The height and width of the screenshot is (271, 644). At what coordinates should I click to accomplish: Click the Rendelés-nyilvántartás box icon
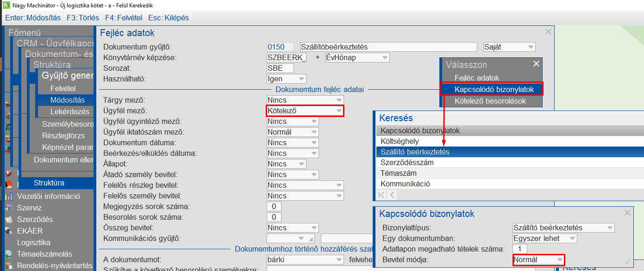[x=8, y=265]
